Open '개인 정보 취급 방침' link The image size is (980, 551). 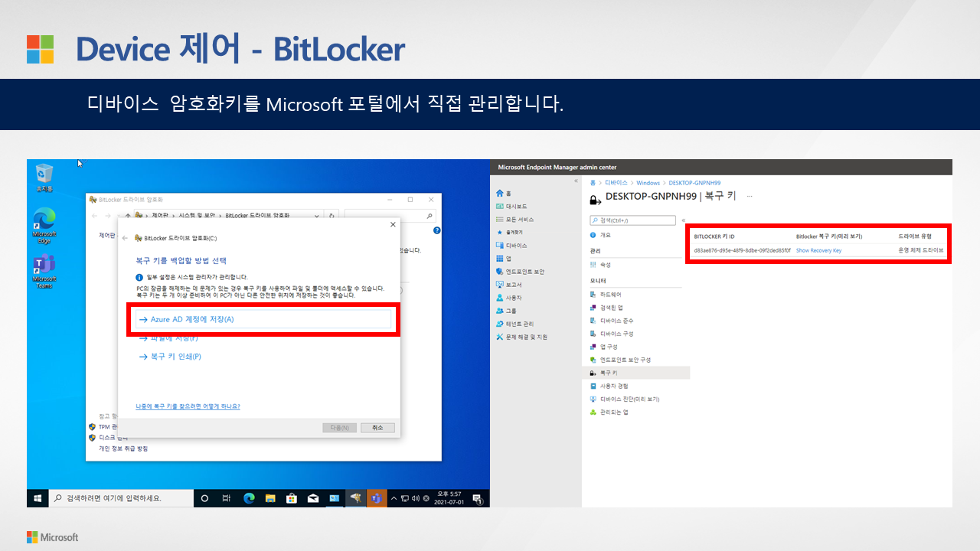(x=123, y=448)
